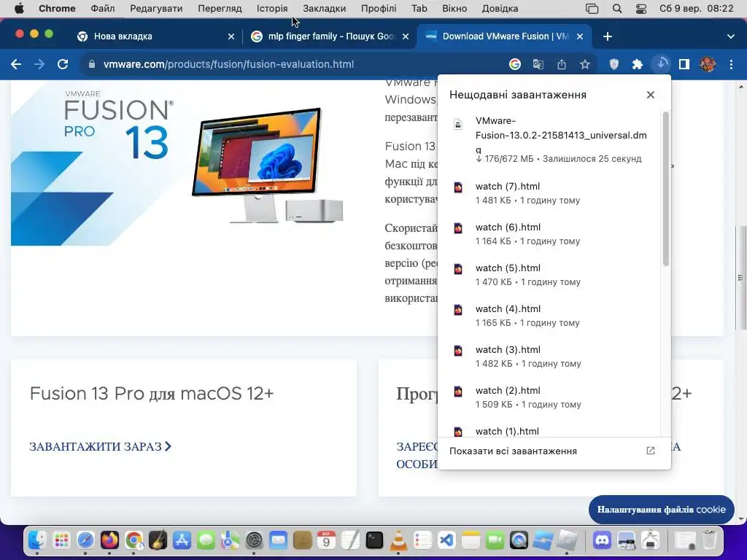Open Finder from the Dock
This screenshot has width=747, height=560.
[37, 540]
